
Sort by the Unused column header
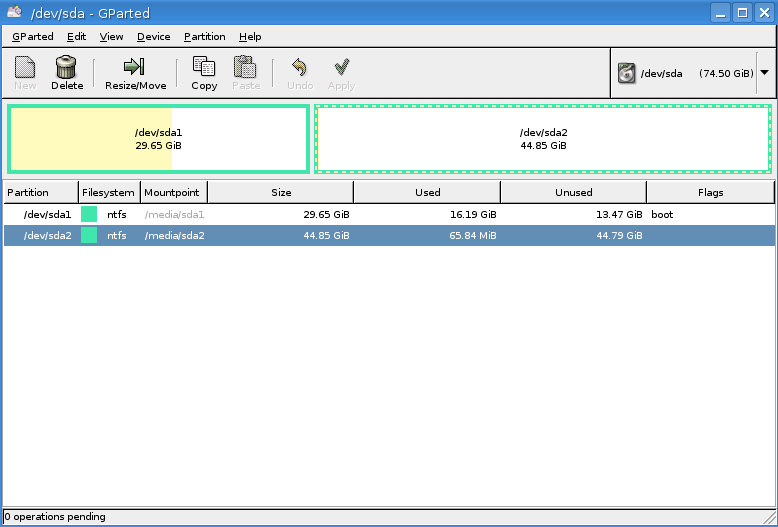573,192
